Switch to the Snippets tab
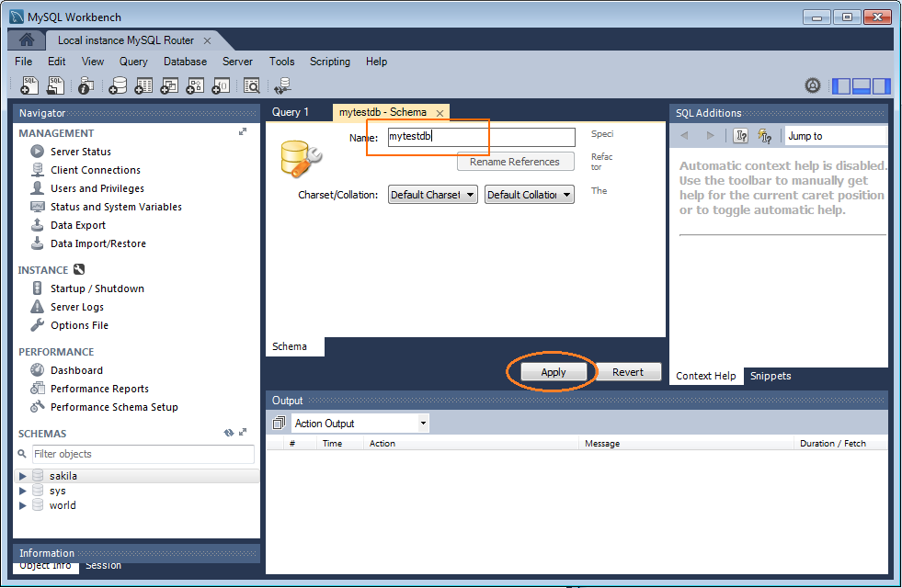 (771, 376)
